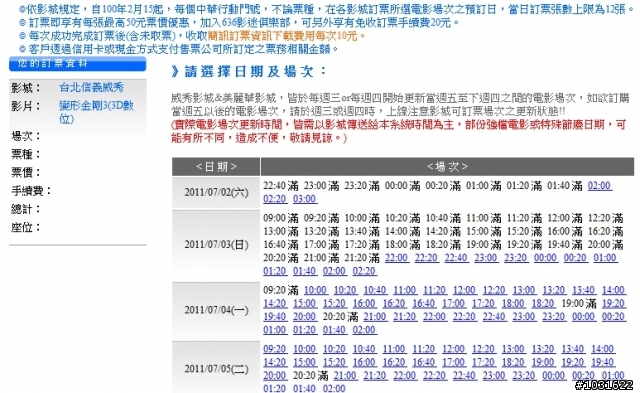Pick the 00:00 showtime on 2011/07/03
This screenshot has height=393, width=640.
click(545, 258)
